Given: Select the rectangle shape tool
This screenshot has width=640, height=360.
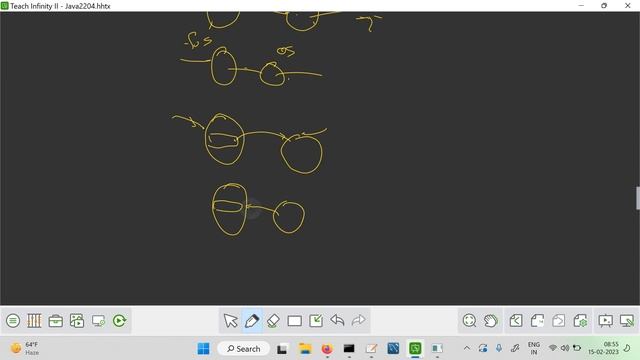Looking at the screenshot, I should pos(294,321).
